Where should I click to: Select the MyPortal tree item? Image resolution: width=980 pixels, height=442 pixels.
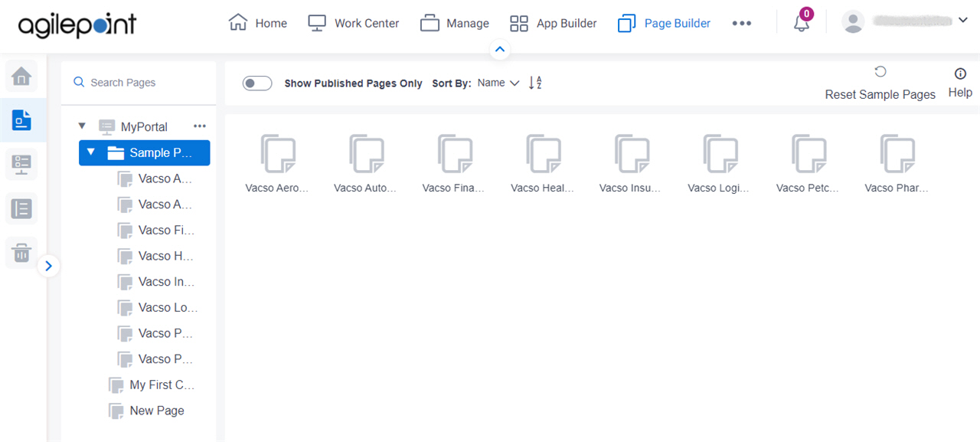tap(144, 126)
